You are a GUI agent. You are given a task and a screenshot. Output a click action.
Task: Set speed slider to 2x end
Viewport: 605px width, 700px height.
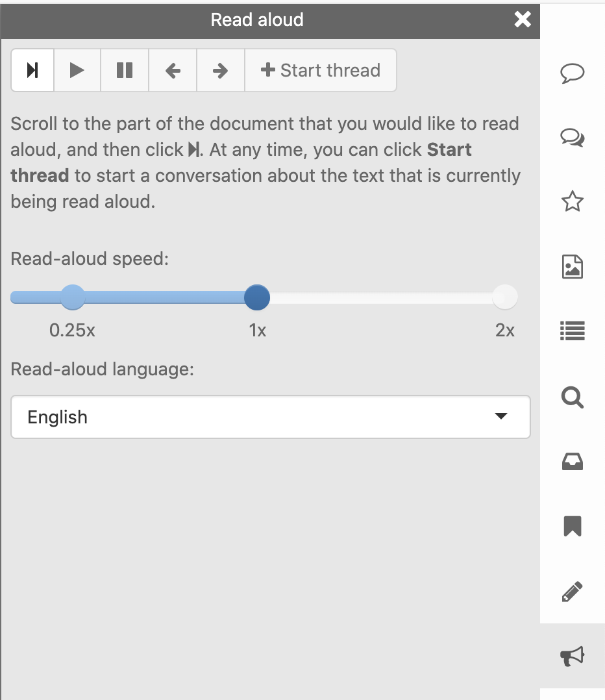(505, 297)
